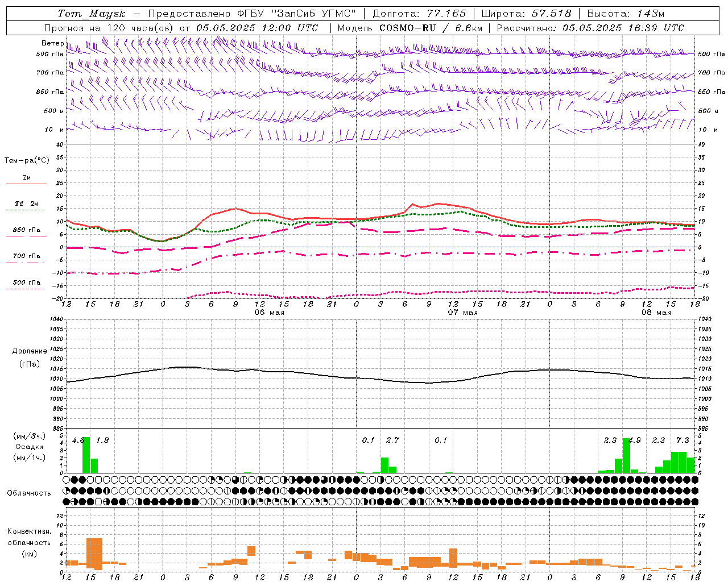Click the '4.6' precipitation total
This screenshot has width=728, height=582.
coord(78,440)
